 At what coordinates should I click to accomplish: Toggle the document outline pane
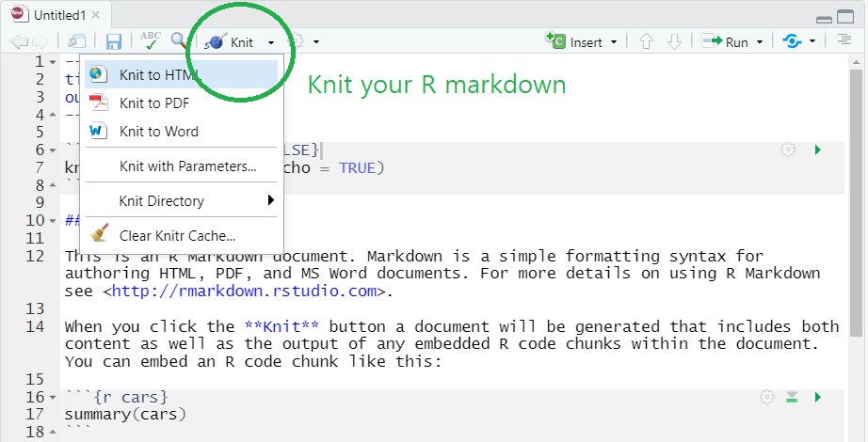coord(844,41)
